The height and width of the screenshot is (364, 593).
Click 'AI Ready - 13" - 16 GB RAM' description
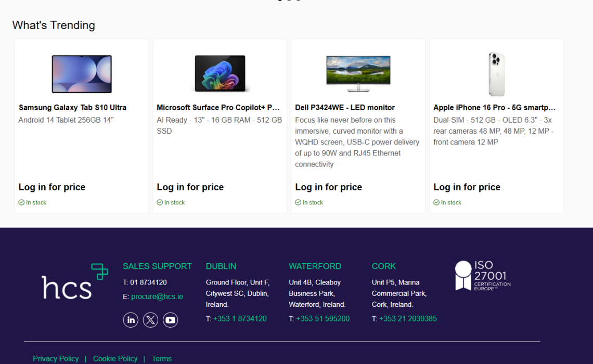click(x=220, y=125)
